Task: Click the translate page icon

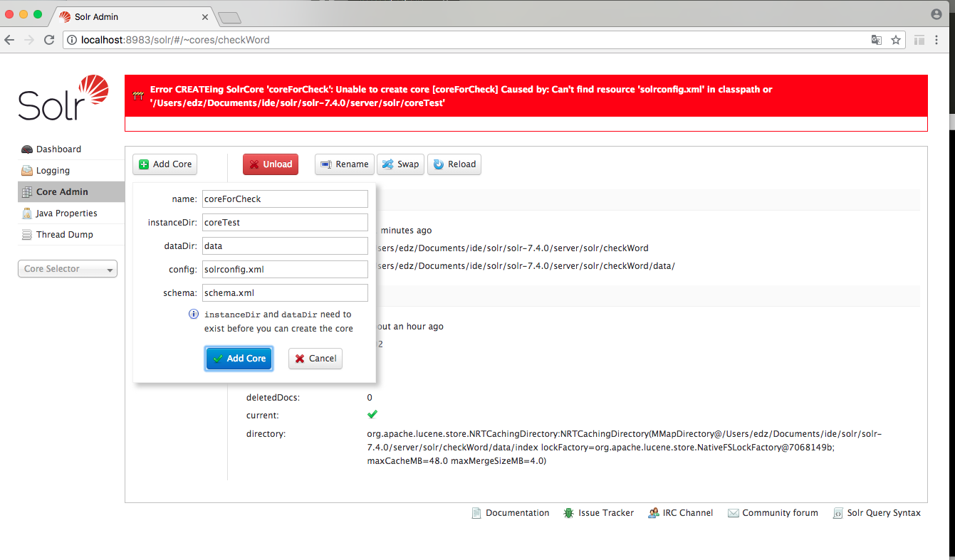Action: point(877,40)
